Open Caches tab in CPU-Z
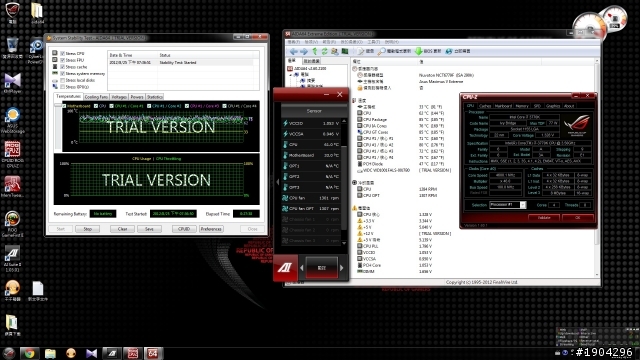Image resolution: width=640 pixels, height=360 pixels. 485,106
